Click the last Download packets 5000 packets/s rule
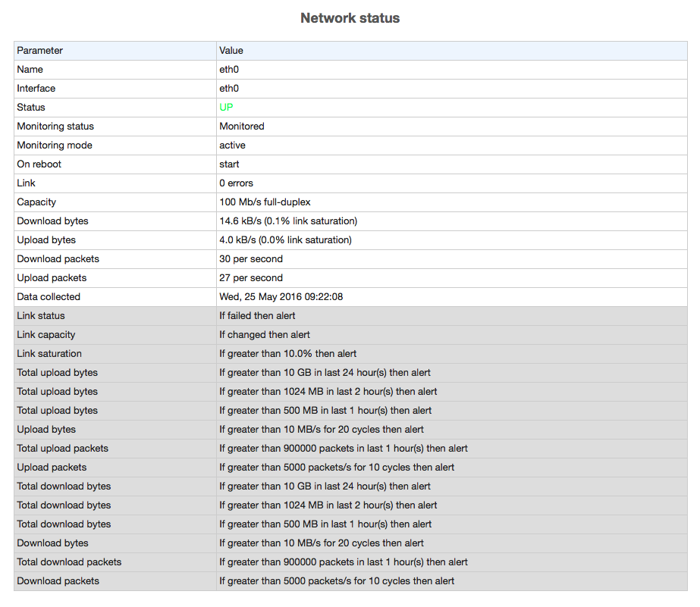Viewport: 700px width, 607px height. pos(337,581)
